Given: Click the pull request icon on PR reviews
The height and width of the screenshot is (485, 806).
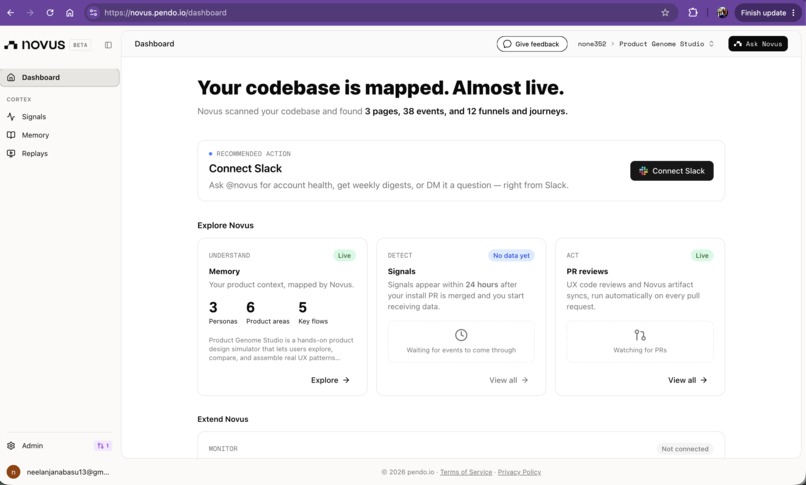Looking at the screenshot, I should point(640,335).
